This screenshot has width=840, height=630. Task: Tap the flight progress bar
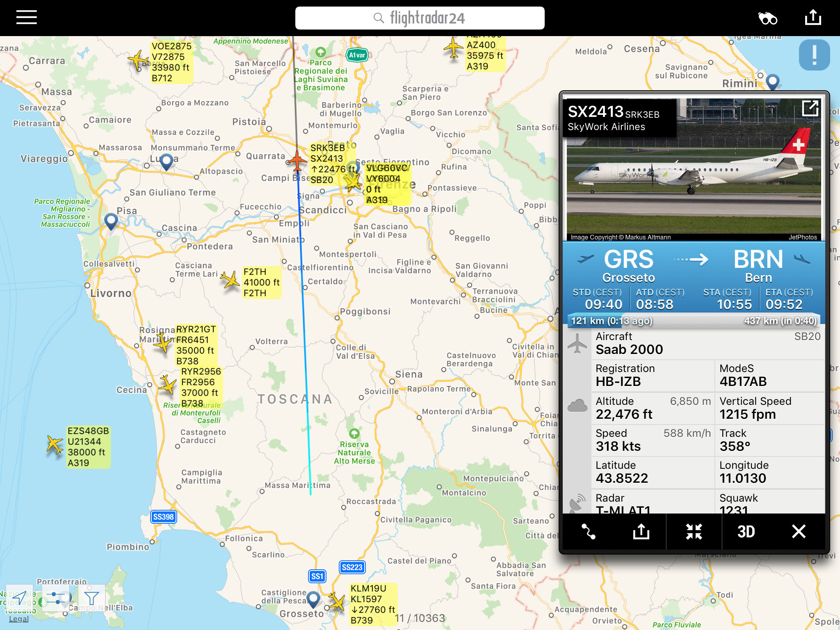pyautogui.click(x=694, y=321)
